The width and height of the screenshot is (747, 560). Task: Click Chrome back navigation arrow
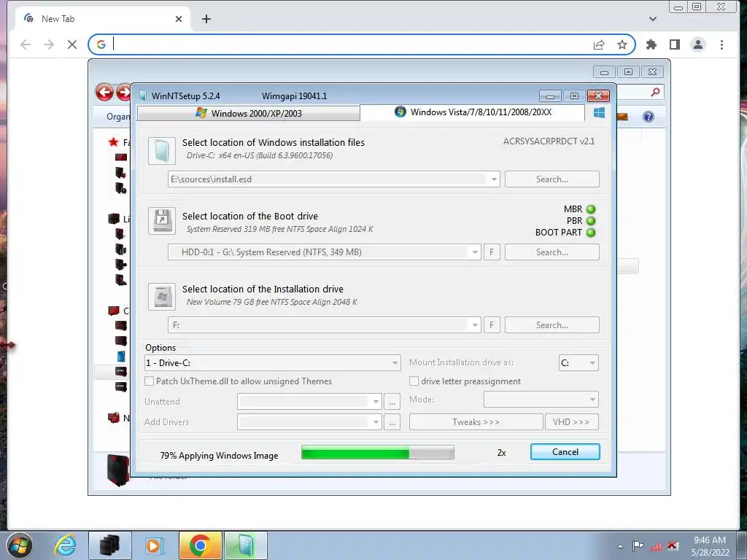(26, 44)
